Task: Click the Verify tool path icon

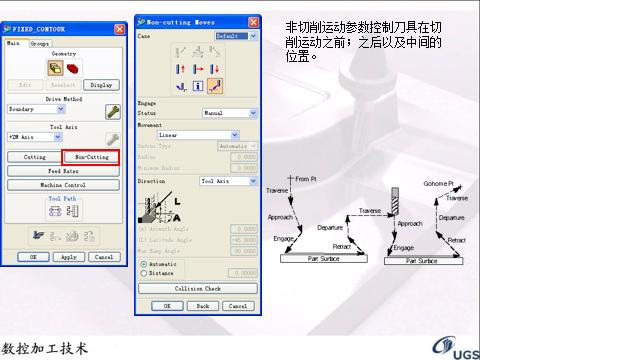Action: 72,236
